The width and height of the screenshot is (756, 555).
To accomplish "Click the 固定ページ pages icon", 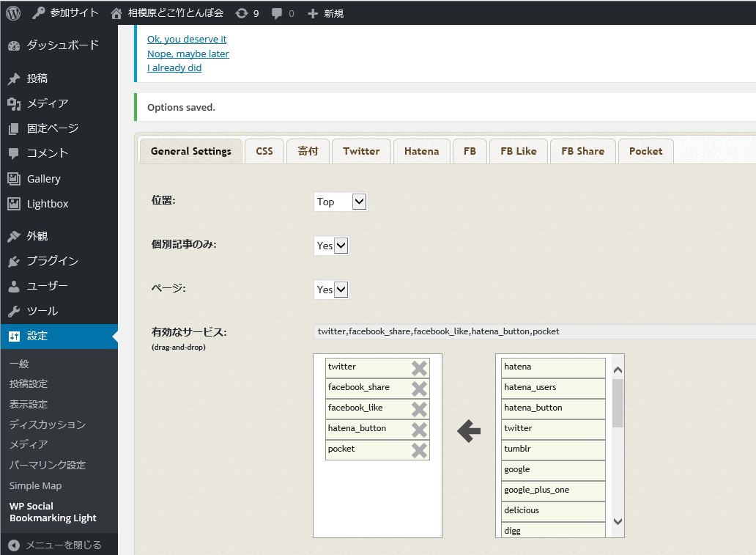I will pos(14,128).
